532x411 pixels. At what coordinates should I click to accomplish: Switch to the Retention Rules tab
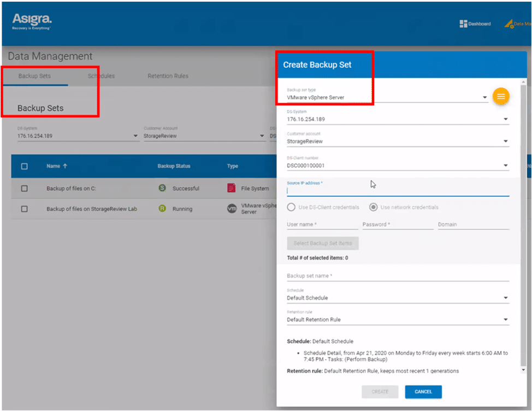(x=168, y=76)
